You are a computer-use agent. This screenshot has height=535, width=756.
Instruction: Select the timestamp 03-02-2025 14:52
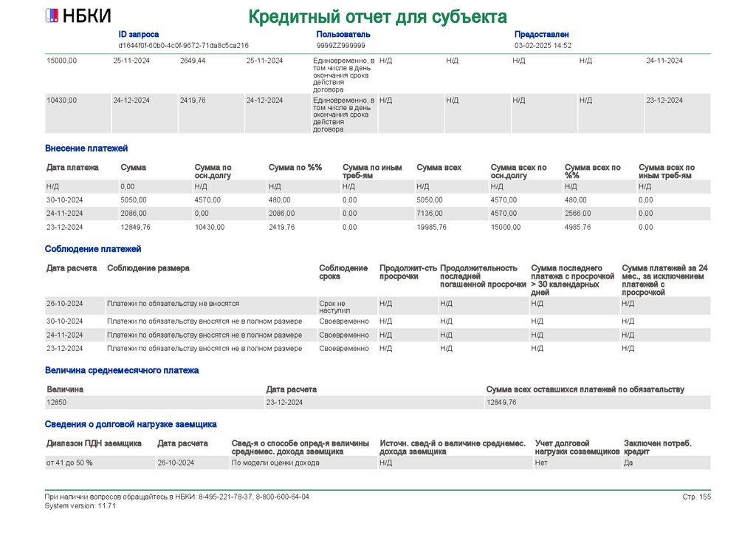(x=543, y=45)
